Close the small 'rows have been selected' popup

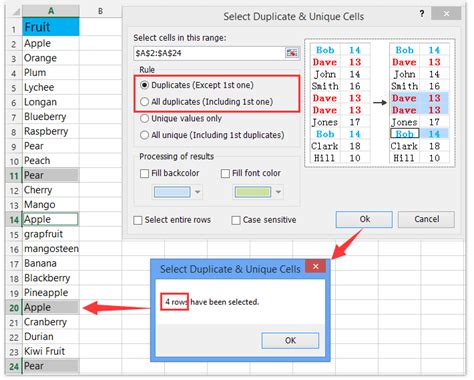pyautogui.click(x=315, y=266)
